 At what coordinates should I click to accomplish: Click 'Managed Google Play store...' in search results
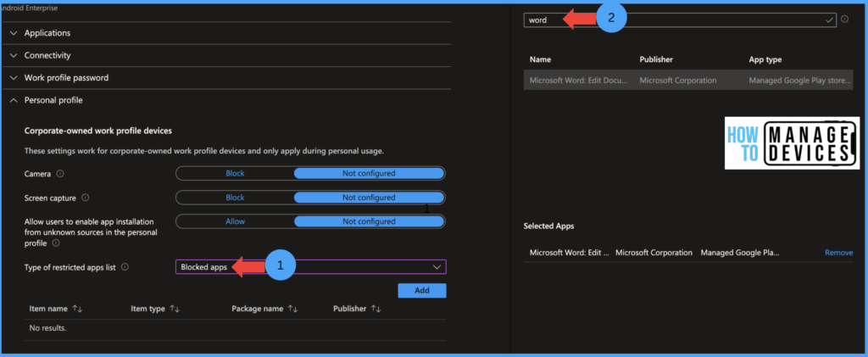pyautogui.click(x=800, y=81)
